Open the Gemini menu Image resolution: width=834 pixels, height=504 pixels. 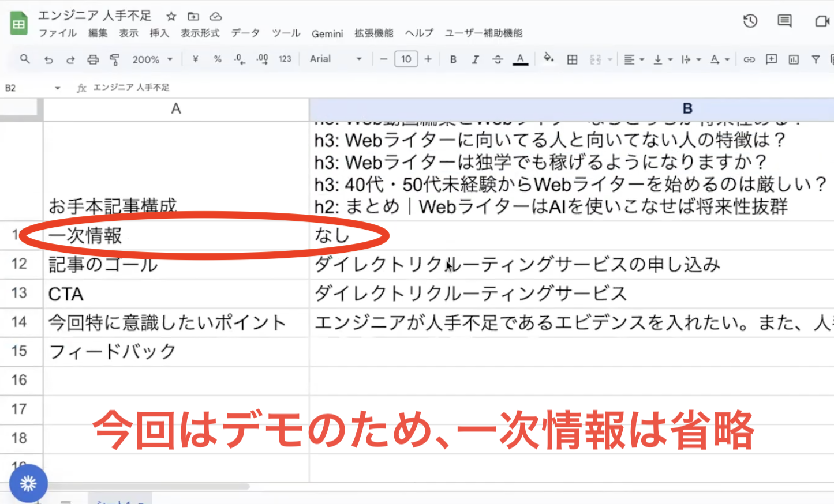(x=327, y=33)
